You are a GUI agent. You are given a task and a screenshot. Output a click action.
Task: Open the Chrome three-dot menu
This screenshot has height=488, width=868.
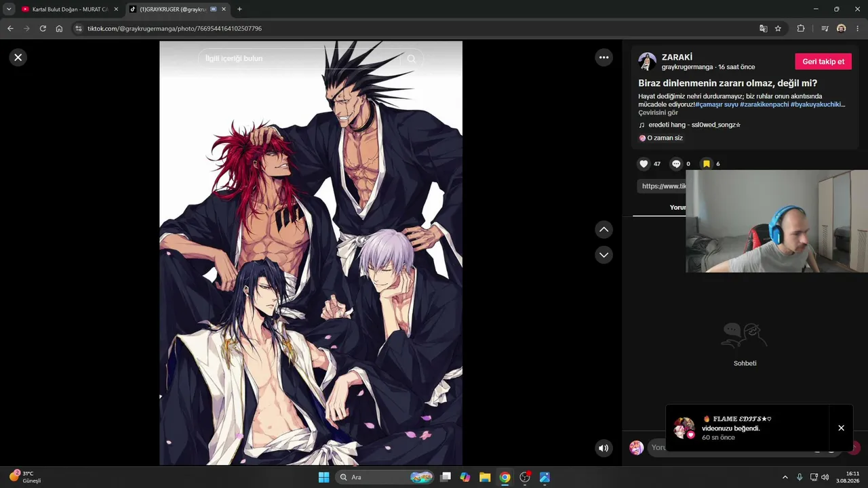point(858,28)
